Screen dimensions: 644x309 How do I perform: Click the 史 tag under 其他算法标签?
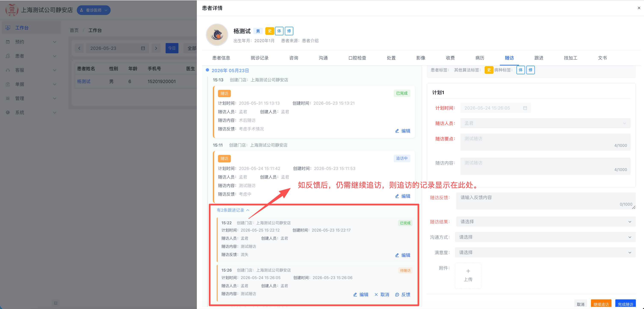(x=489, y=70)
